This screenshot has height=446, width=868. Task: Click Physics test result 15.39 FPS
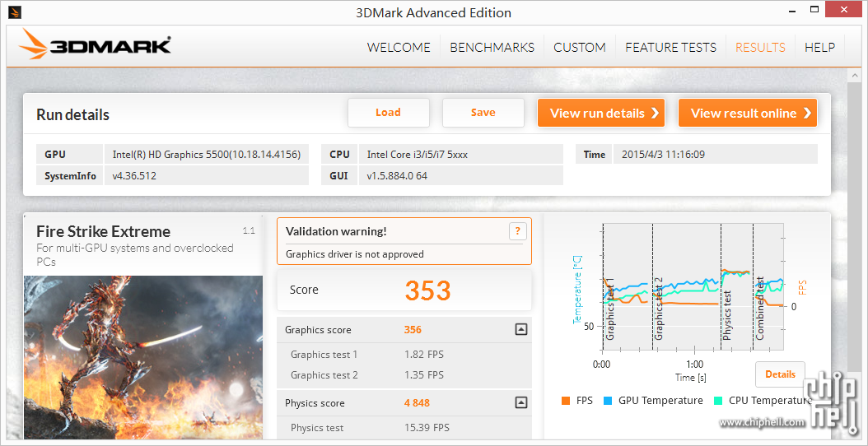tap(427, 428)
